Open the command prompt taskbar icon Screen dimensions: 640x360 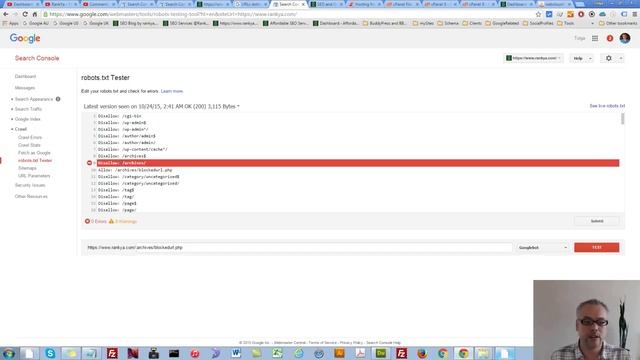coord(174,353)
